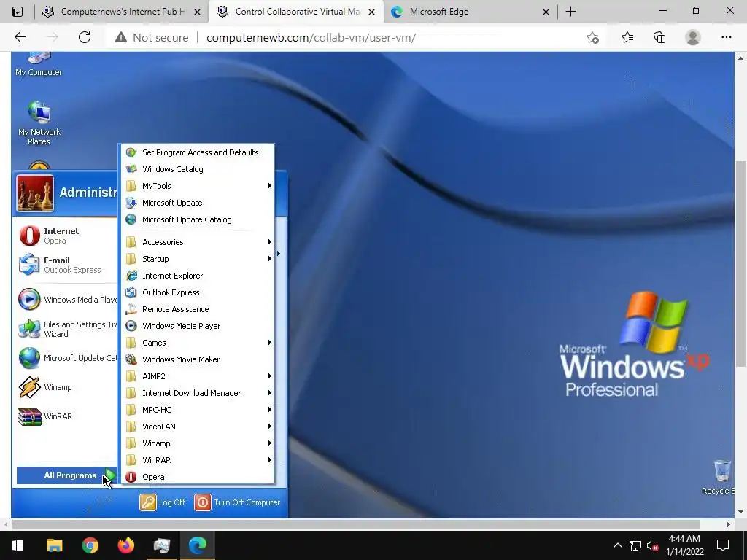The height and width of the screenshot is (560, 747).
Task: Click Turn Off Computer button
Action: [x=237, y=502]
